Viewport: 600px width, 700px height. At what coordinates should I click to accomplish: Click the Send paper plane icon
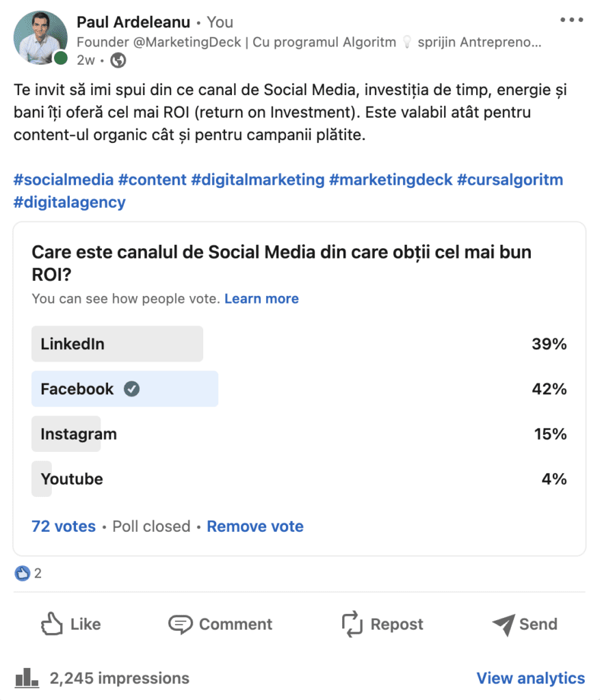[x=504, y=624]
